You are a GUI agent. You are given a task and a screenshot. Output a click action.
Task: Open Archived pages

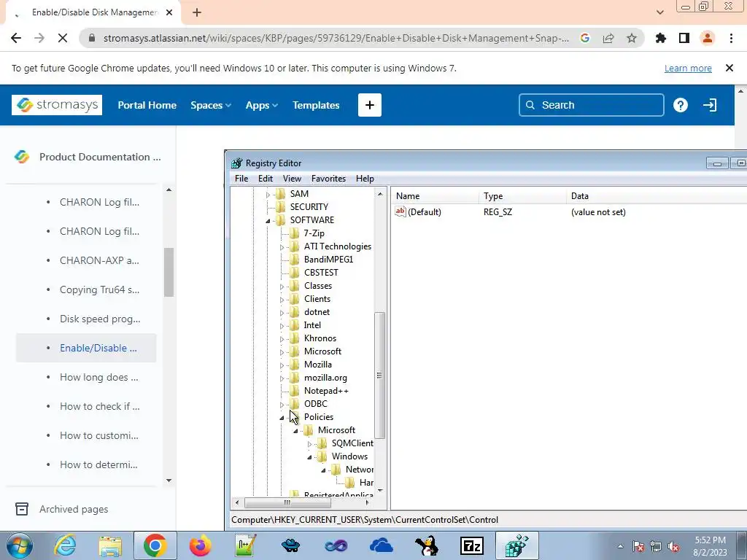[74, 509]
